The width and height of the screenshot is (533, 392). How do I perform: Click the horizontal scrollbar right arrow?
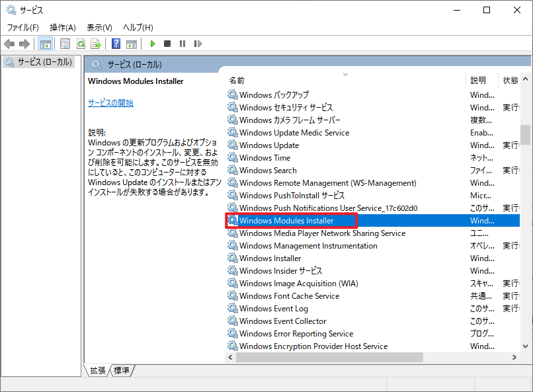(514, 357)
